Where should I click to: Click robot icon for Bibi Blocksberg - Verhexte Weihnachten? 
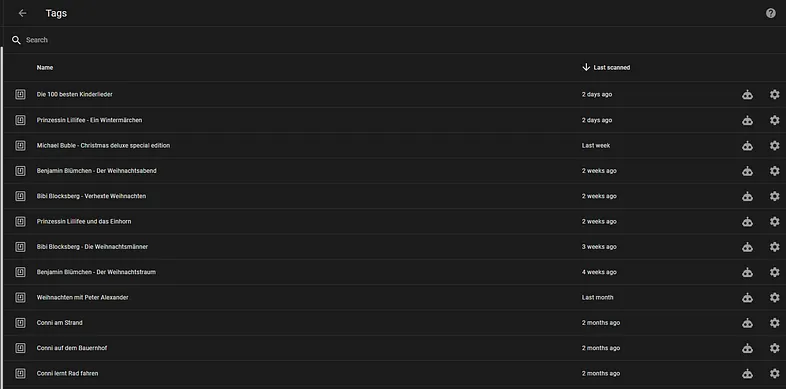(747, 196)
